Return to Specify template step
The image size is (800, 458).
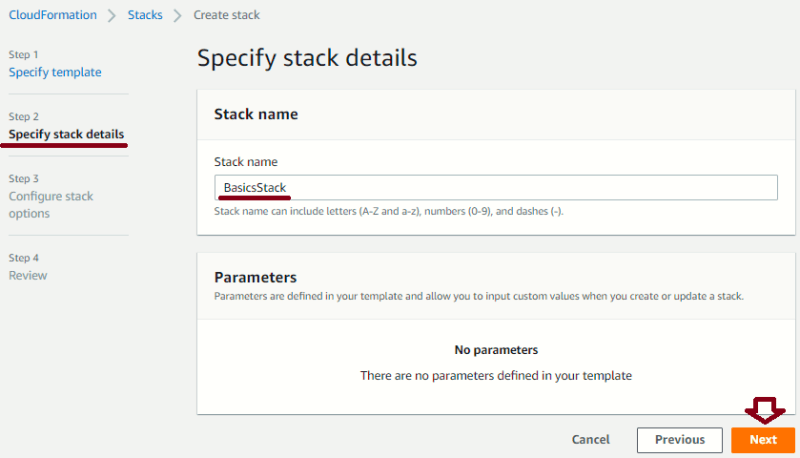tap(55, 72)
